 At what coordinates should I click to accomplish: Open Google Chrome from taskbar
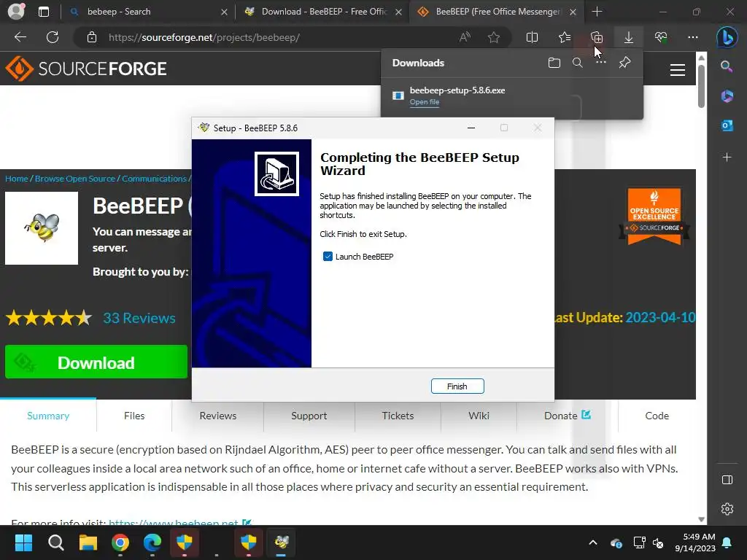tap(120, 542)
